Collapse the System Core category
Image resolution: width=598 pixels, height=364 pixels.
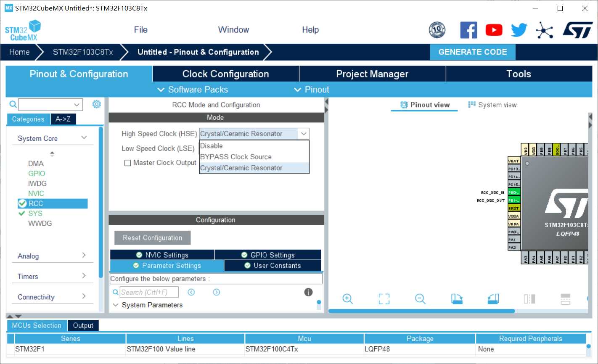84,138
